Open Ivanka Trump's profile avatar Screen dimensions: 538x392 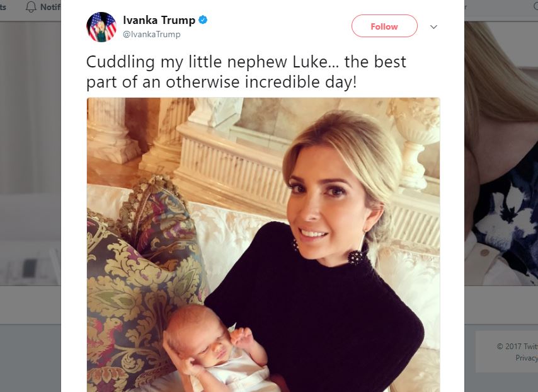(x=101, y=26)
